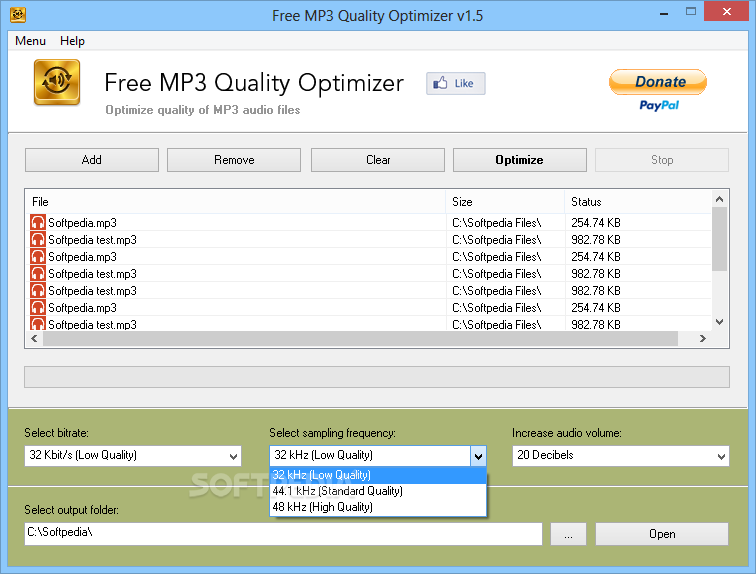Maximize the Optimizer window

click(x=691, y=12)
